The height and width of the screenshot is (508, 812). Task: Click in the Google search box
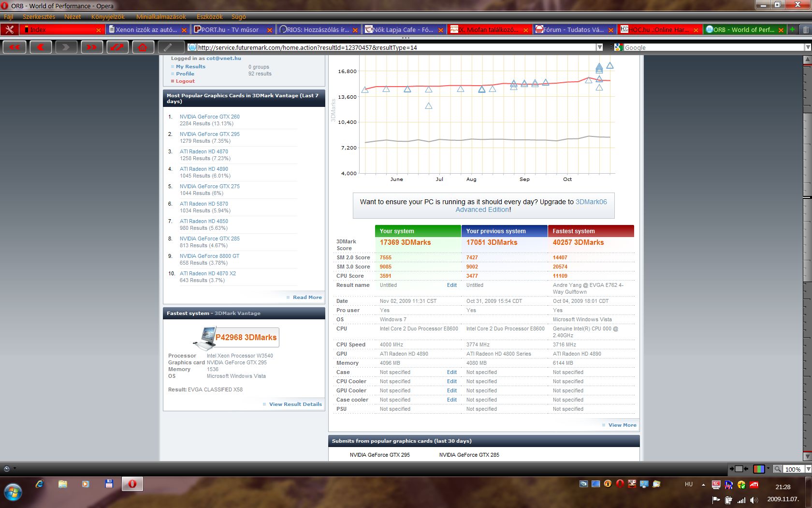pyautogui.click(x=713, y=47)
